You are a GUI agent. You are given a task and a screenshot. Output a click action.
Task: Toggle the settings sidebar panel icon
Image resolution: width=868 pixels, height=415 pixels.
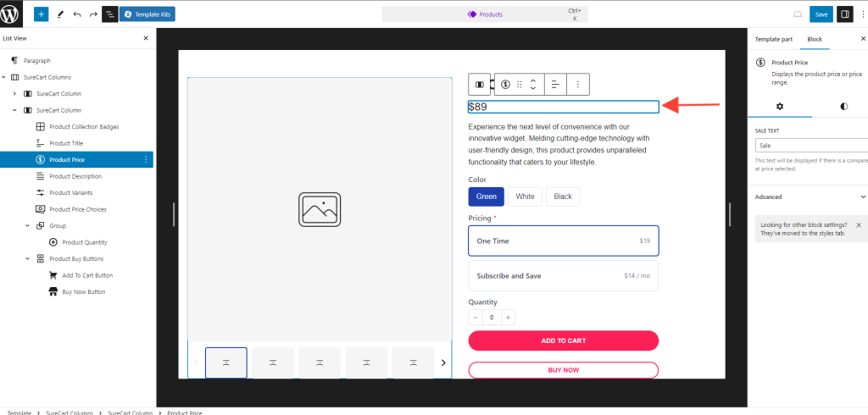tap(844, 14)
